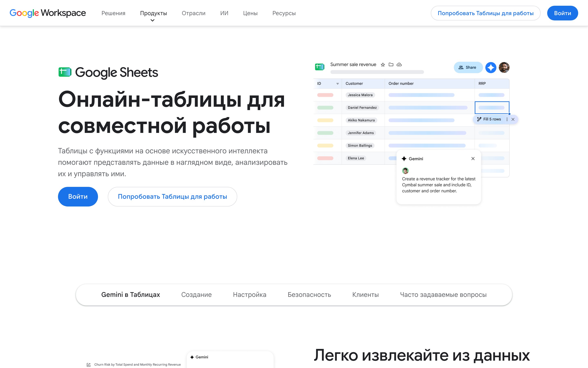The width and height of the screenshot is (588, 368).
Task: Click the cloud saved status icon
Action: 399,64
